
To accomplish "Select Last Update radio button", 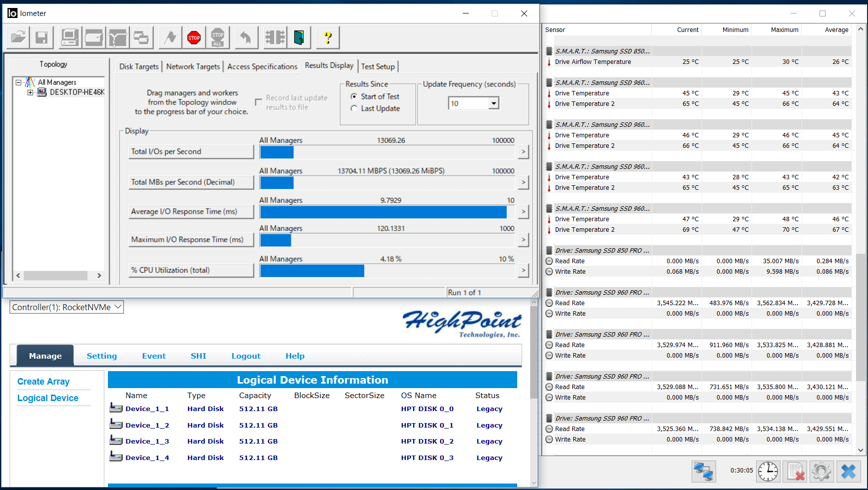I will tap(354, 108).
